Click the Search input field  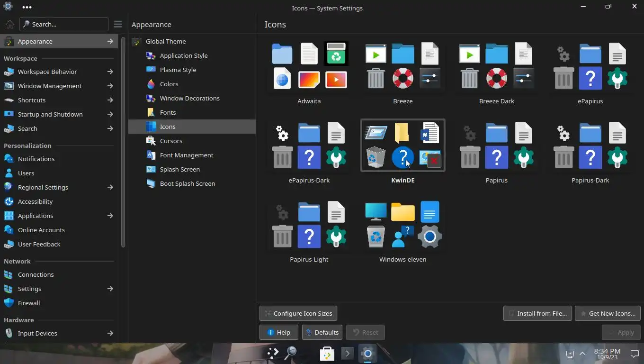click(64, 24)
